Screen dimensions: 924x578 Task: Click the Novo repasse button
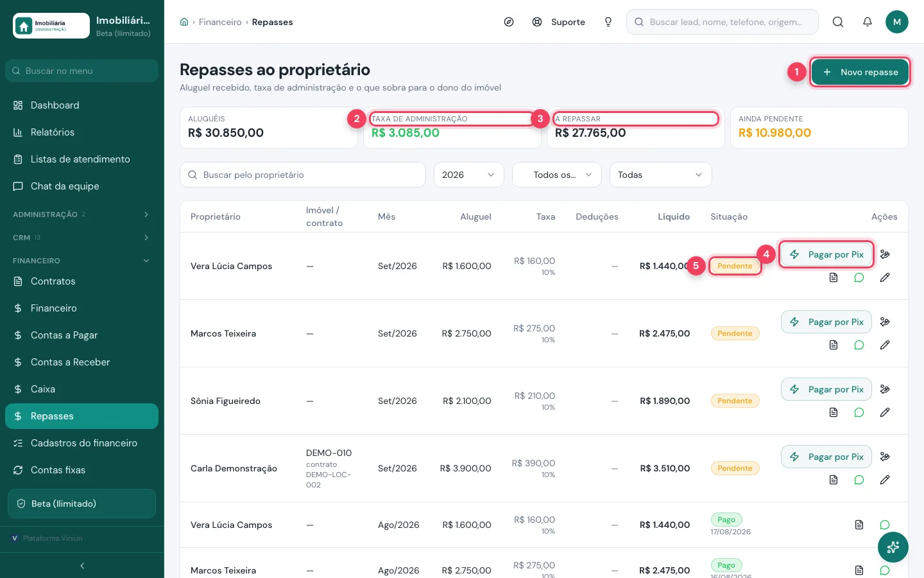(x=860, y=72)
